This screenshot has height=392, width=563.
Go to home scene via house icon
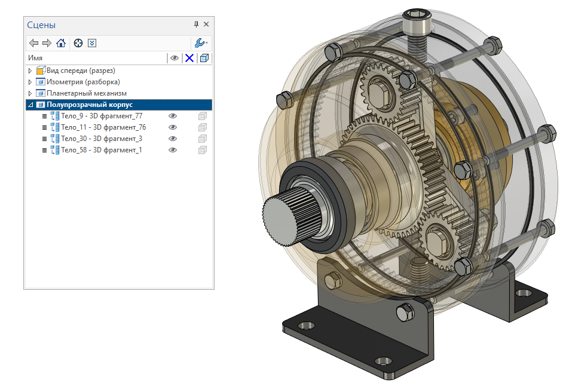60,43
